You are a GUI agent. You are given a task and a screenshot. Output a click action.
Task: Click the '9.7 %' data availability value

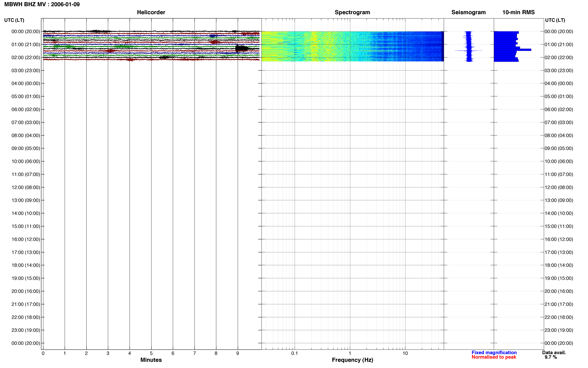(x=551, y=357)
